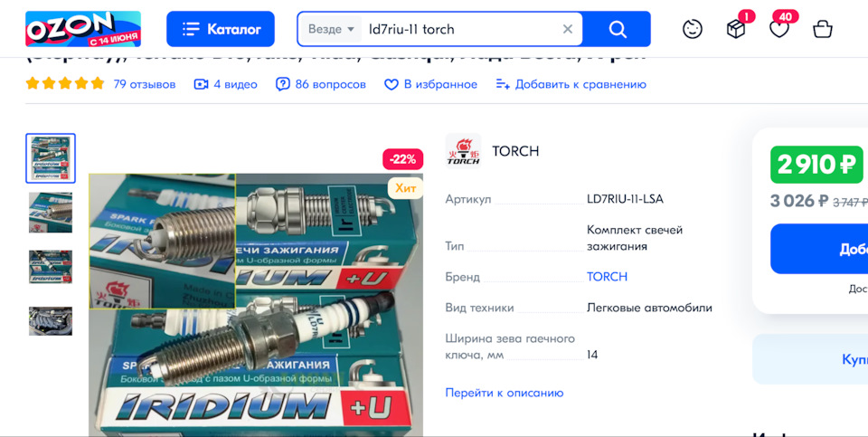868x437 pixels.
Task: Click inside the search input field
Action: tap(459, 29)
